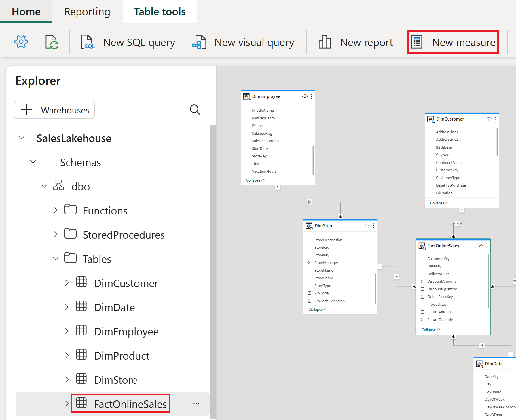Select the DiscountAmount field in FactOnlineSales
This screenshot has height=420, width=516.
[x=441, y=281]
